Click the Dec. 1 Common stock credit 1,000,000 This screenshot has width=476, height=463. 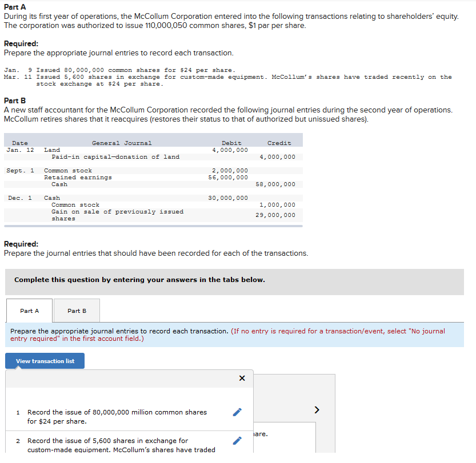tap(277, 204)
